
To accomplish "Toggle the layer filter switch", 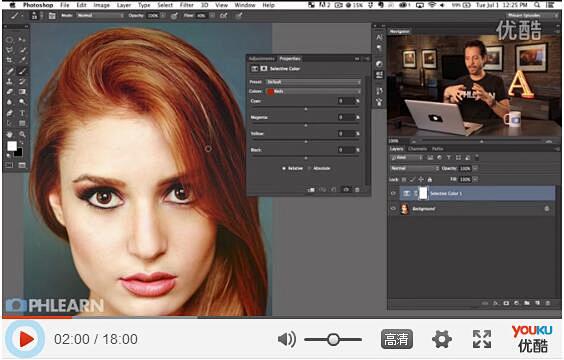I will pos(477,157).
